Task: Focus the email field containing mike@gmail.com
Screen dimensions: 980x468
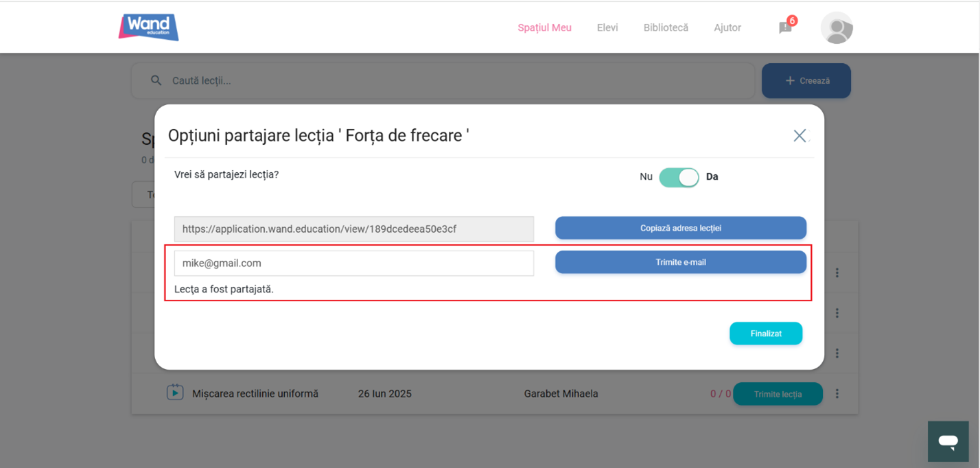Action: [x=353, y=264]
